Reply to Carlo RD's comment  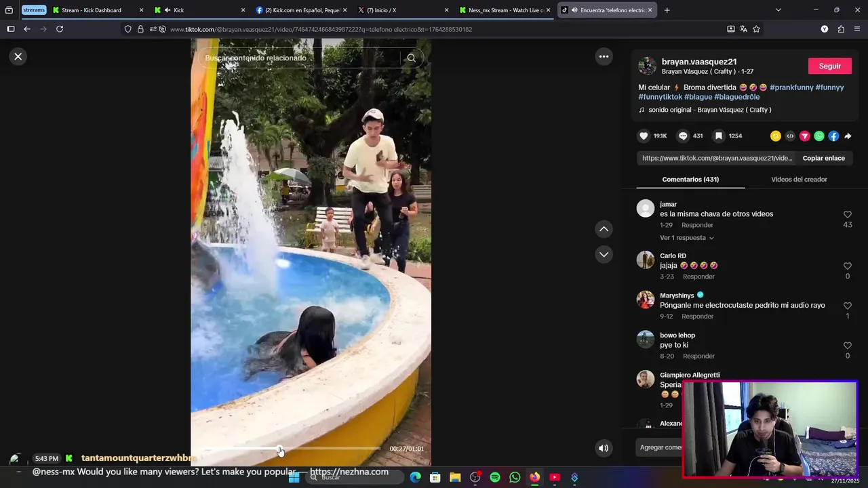point(698,277)
